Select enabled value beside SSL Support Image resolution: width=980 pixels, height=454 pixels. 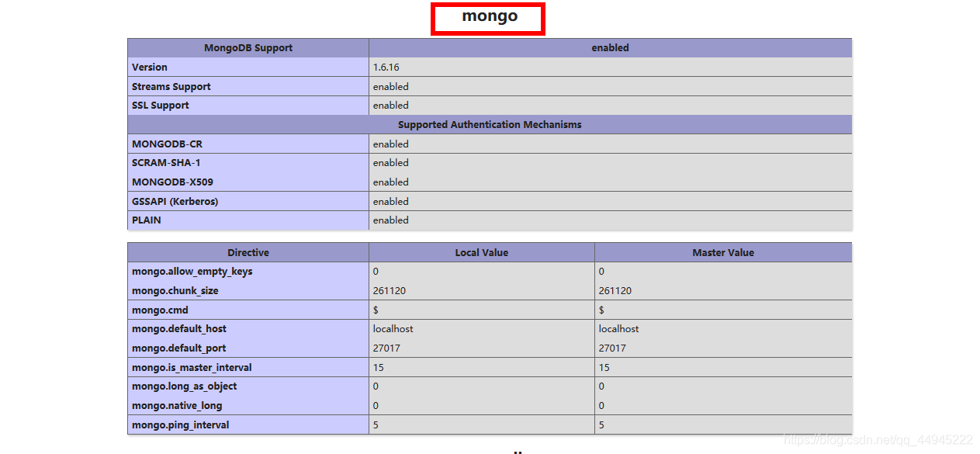pos(390,106)
